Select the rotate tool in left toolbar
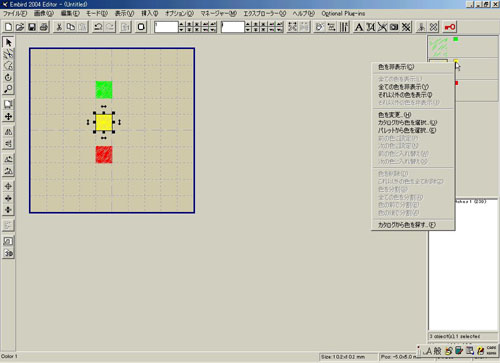 click(x=8, y=77)
